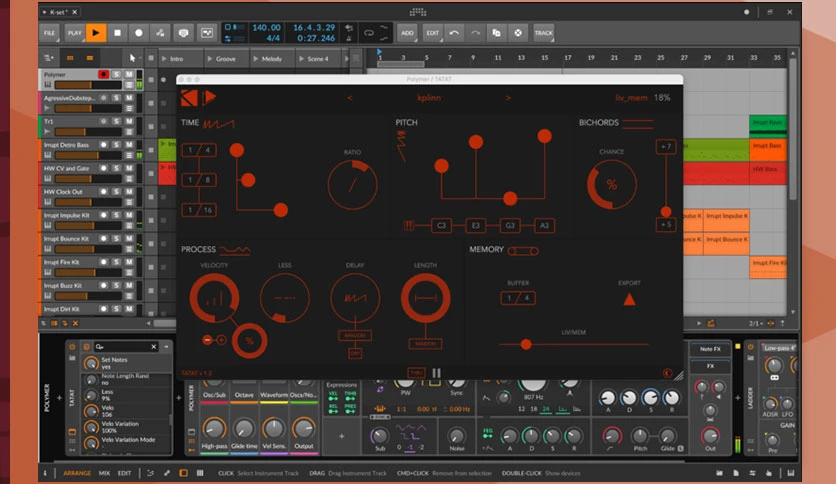Toggle record arm on Polymer track
Image resolution: width=836 pixels, height=484 pixels.
point(103,74)
